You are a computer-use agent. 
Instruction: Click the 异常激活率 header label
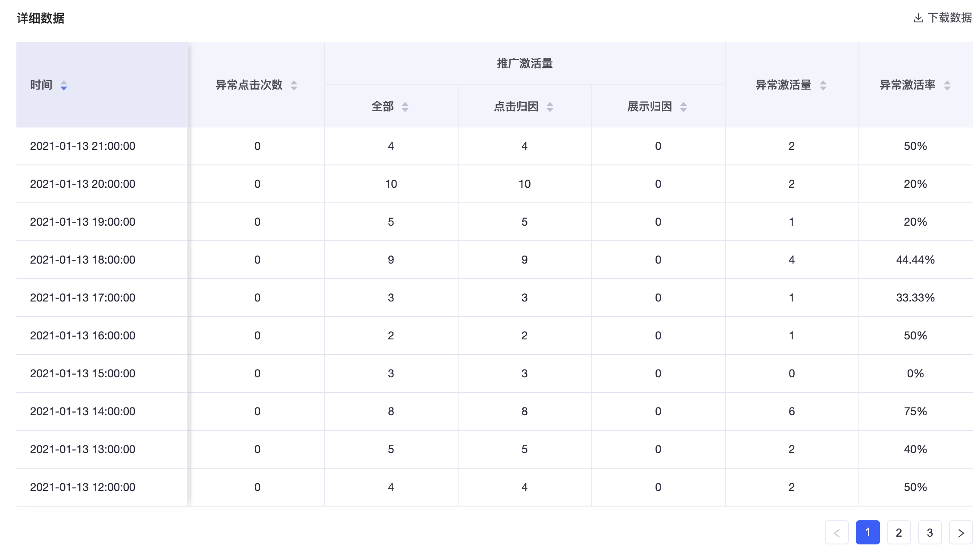pos(908,85)
